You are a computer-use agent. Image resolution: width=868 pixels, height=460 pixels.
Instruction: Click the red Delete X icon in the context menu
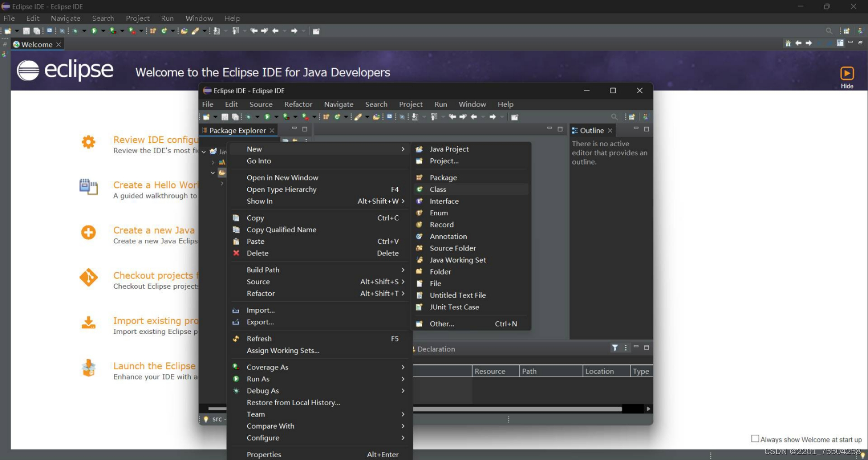(x=236, y=253)
